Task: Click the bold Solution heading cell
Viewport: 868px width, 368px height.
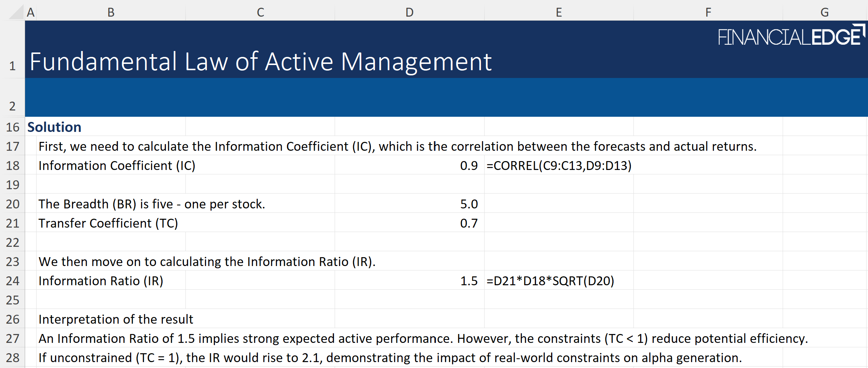Action: point(54,127)
